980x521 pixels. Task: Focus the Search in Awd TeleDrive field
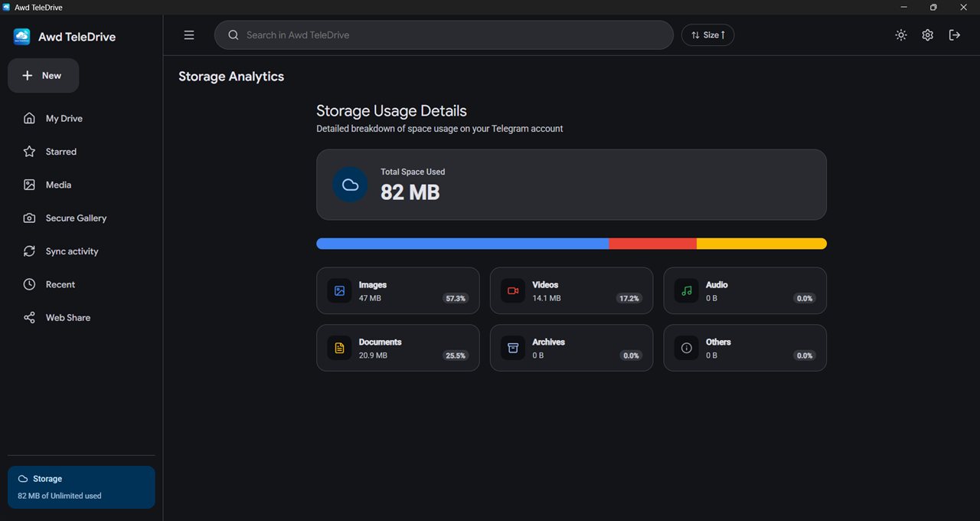[444, 34]
